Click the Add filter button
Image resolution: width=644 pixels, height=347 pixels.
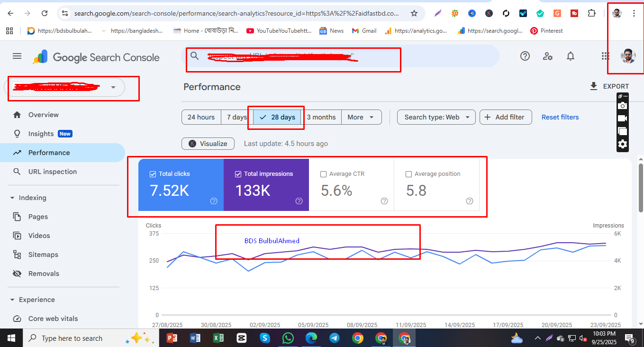click(x=505, y=117)
